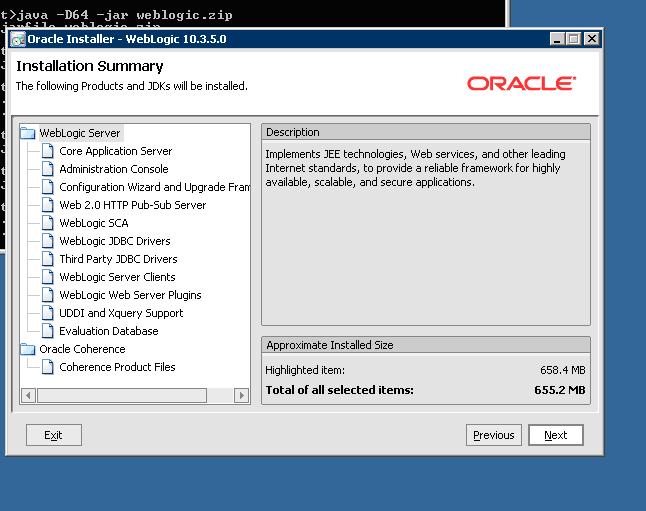Click the UDDI and Xquery Support file icon
646x511 pixels.
tap(47, 313)
